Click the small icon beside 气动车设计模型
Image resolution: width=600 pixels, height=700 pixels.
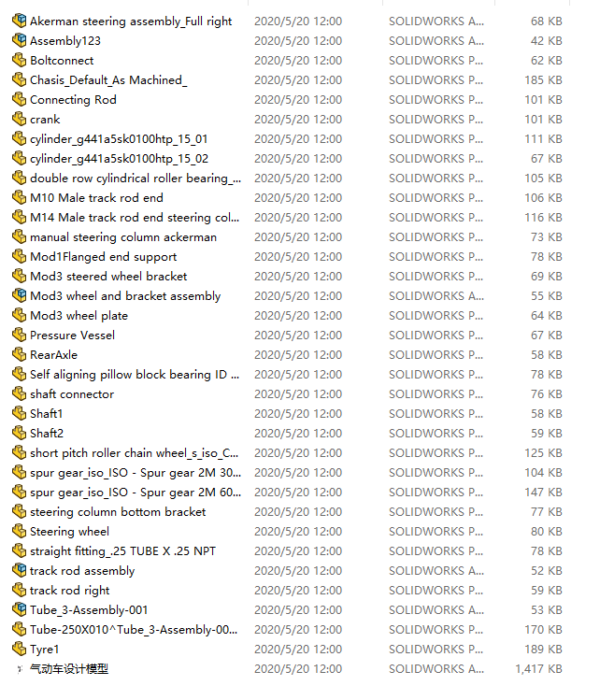pyautogui.click(x=20, y=669)
